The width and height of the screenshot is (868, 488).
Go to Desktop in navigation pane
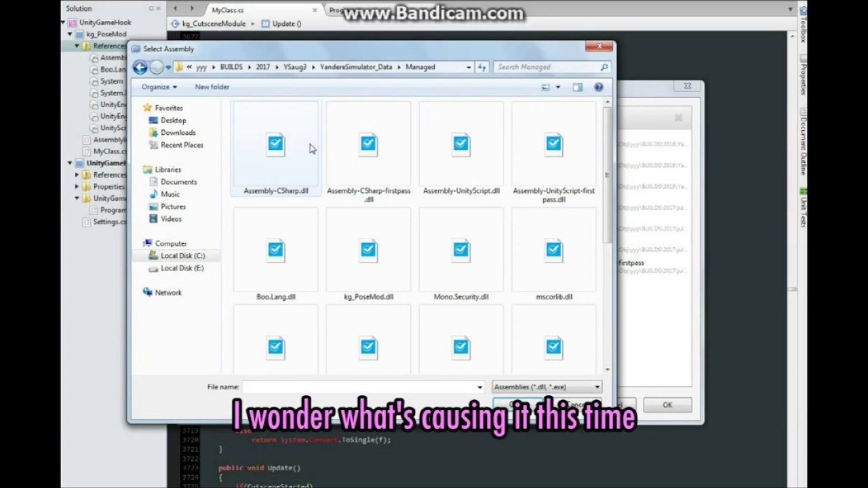coord(173,120)
